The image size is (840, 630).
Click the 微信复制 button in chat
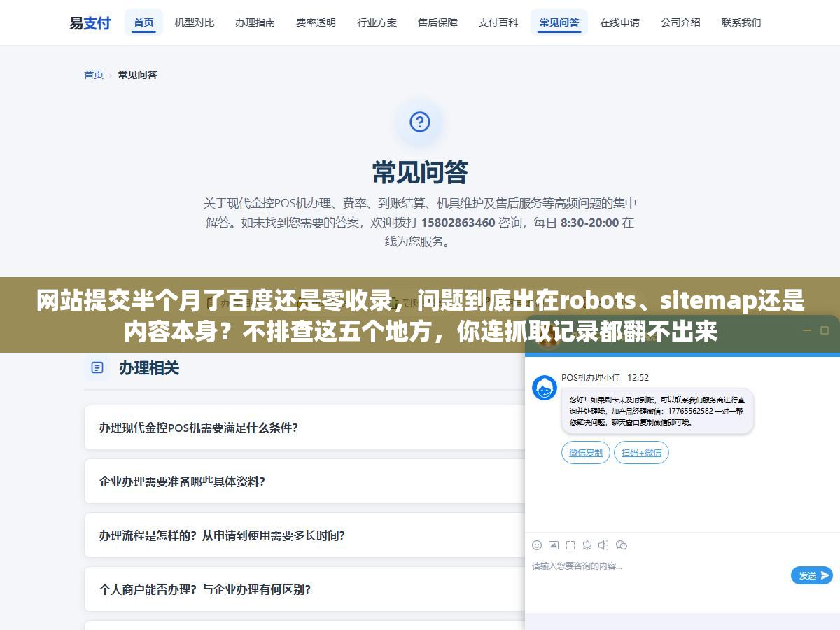click(x=586, y=453)
